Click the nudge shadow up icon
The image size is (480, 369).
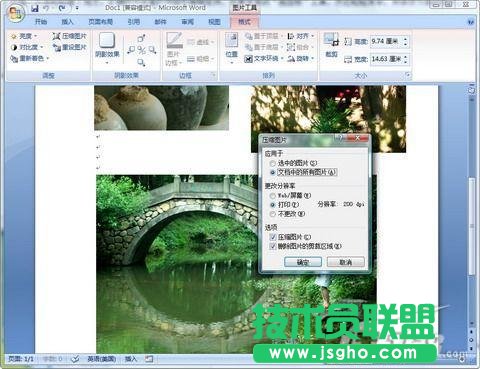click(x=141, y=38)
